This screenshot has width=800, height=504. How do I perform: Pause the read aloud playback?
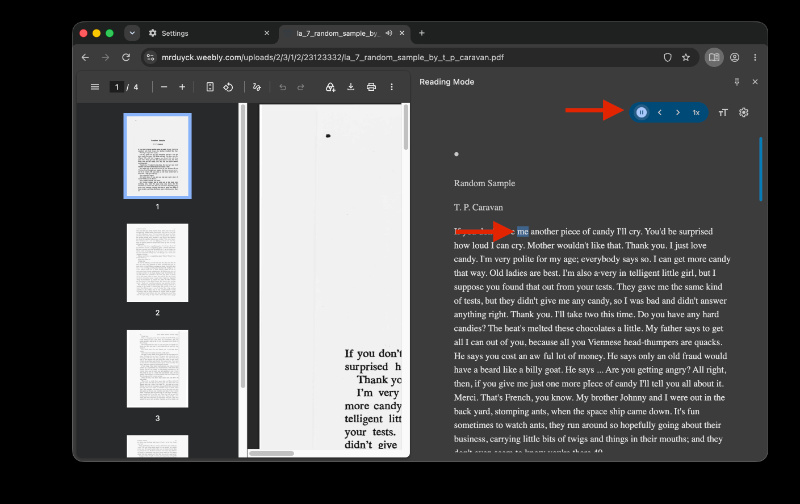pos(641,113)
